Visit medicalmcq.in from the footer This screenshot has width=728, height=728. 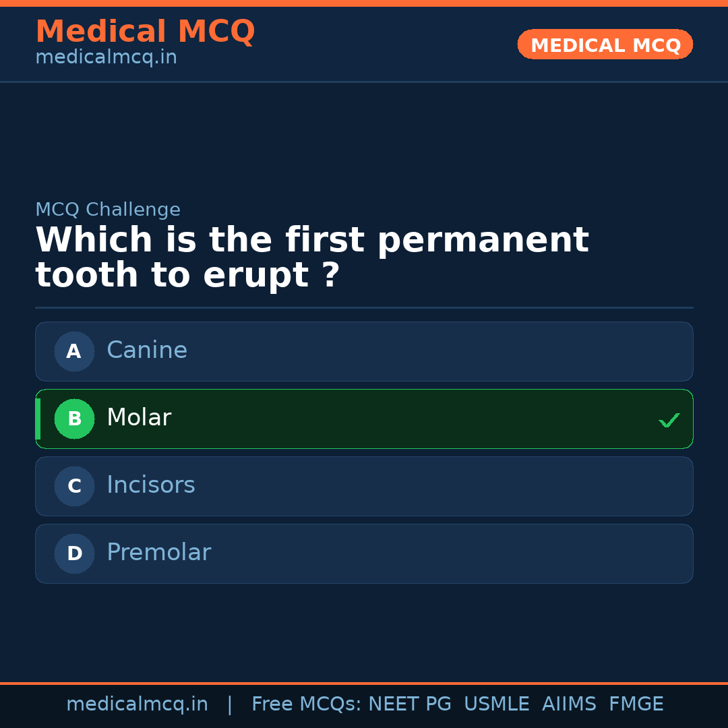pyautogui.click(x=137, y=703)
